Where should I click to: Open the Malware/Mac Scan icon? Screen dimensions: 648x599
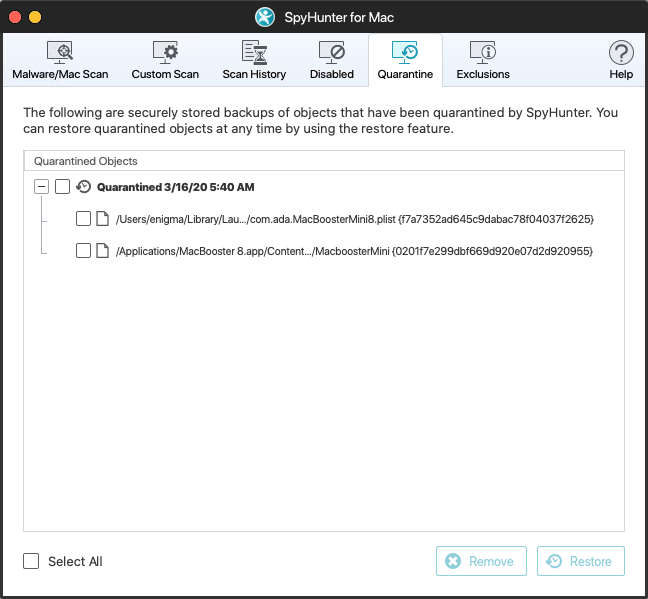(x=60, y=53)
